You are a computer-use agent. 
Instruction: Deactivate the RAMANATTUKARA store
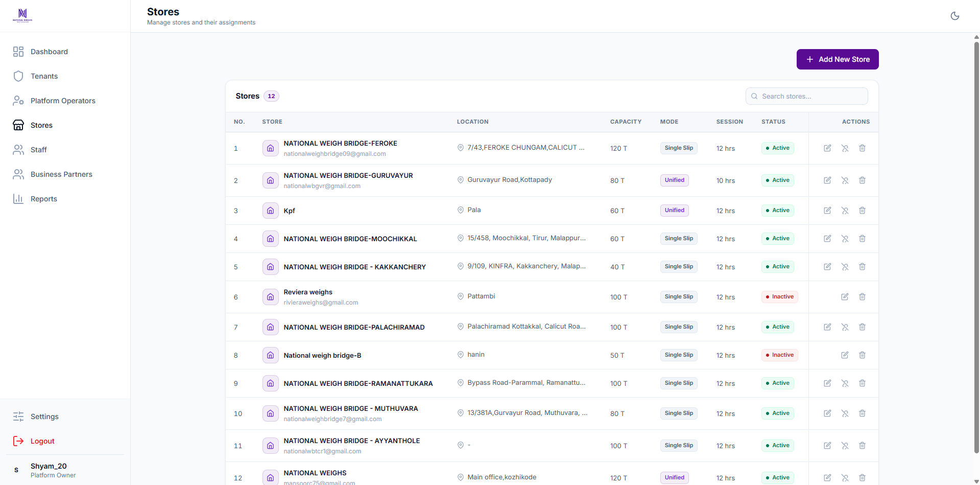[x=845, y=383]
